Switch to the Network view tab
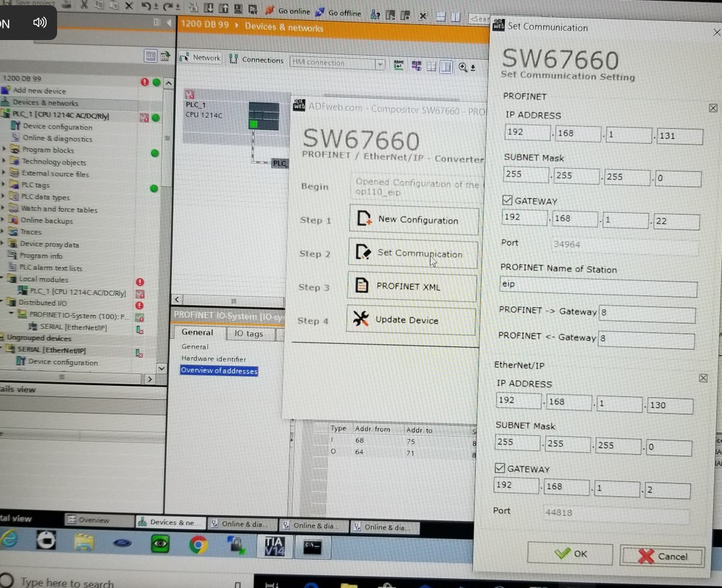Viewport: 722px width, 588px height. click(x=200, y=58)
